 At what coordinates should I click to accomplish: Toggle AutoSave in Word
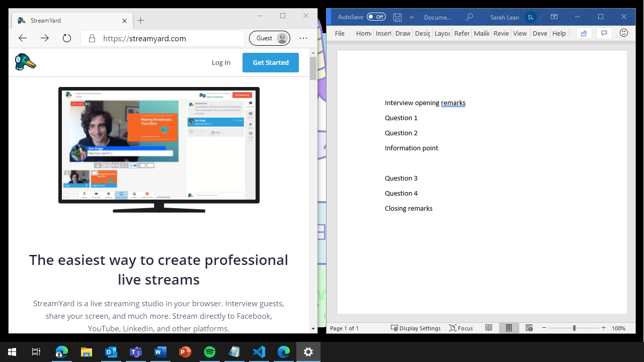coord(376,17)
